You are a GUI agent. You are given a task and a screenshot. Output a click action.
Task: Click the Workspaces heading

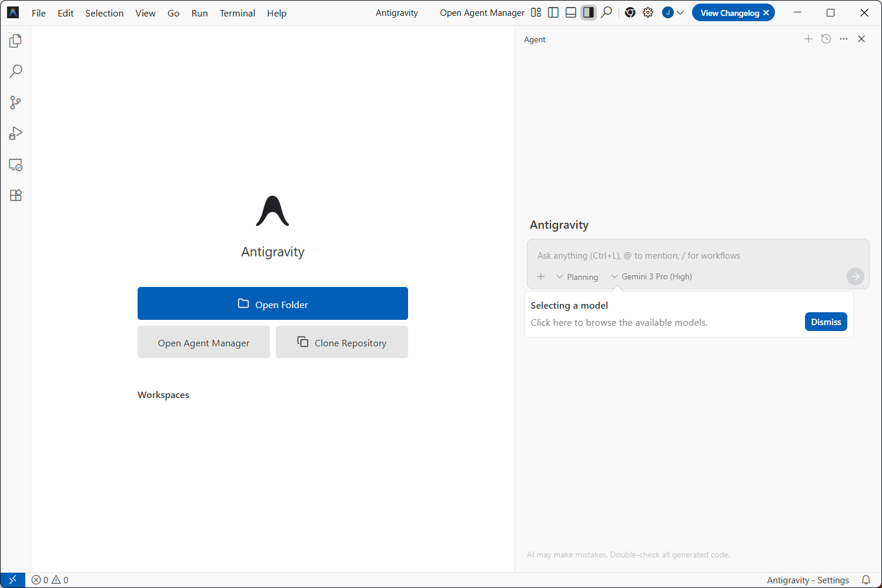163,395
